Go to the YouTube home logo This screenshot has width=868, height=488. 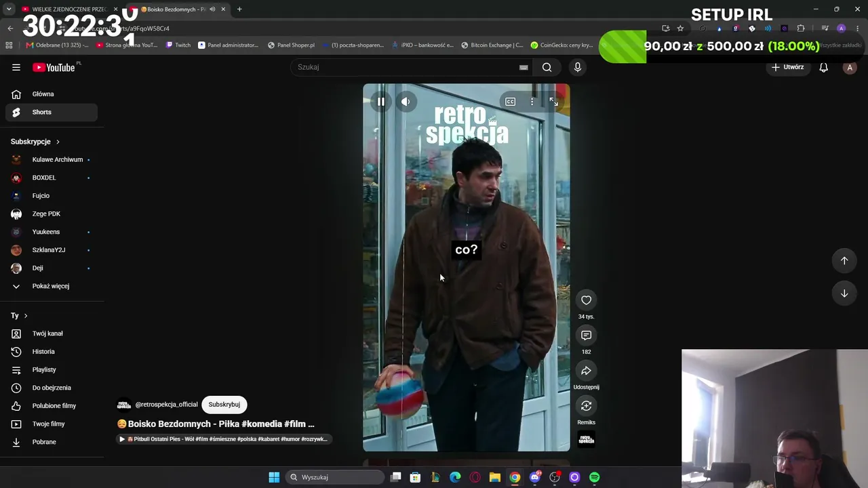pyautogui.click(x=54, y=67)
